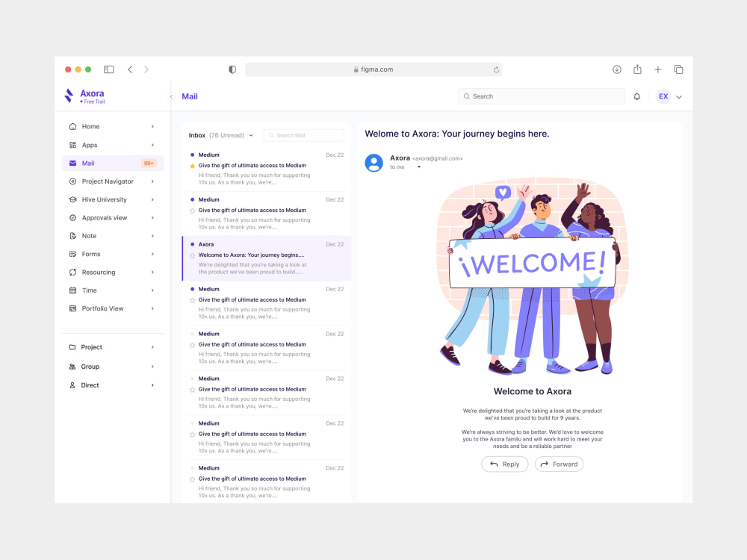Expand the Apps menu chevron
This screenshot has height=560, width=747.
152,146
